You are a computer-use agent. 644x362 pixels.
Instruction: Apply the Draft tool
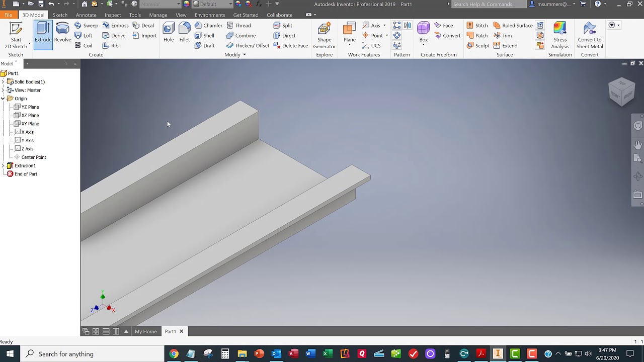tap(204, 46)
